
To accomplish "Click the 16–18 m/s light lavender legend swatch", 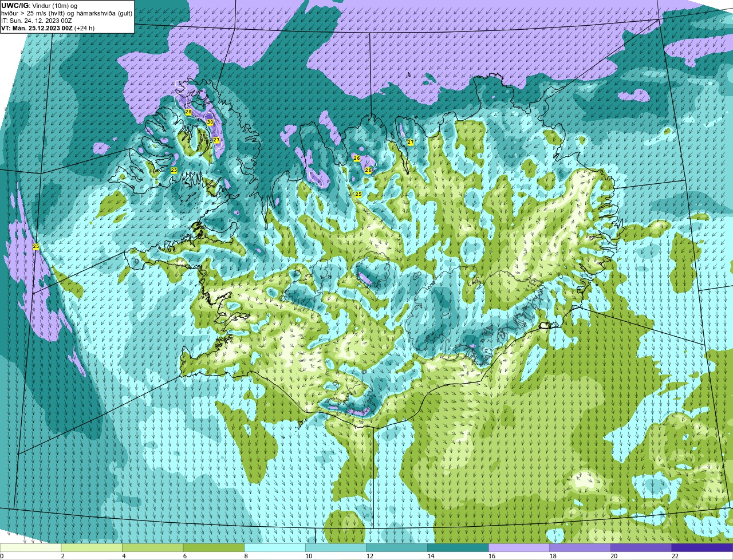I will click(519, 547).
